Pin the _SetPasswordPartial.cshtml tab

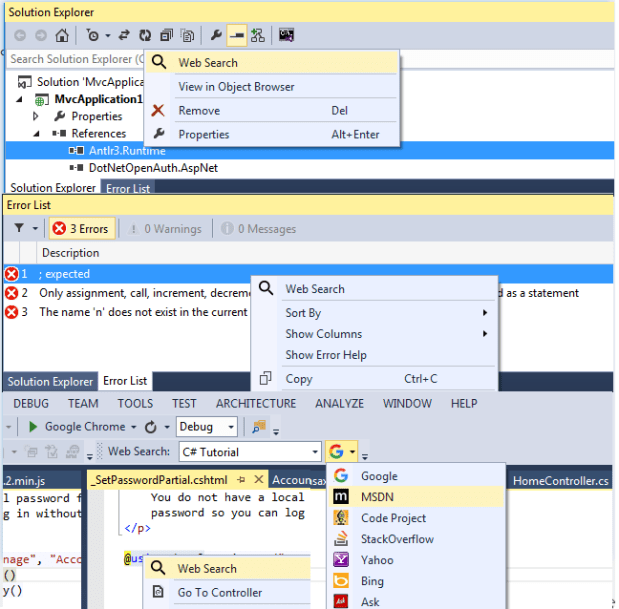241,480
